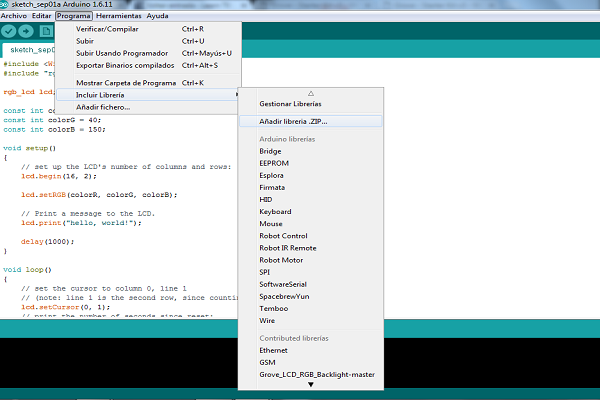Choose Añadir fichero... entry
Image resolution: width=600 pixels, height=400 pixels.
click(x=148, y=107)
